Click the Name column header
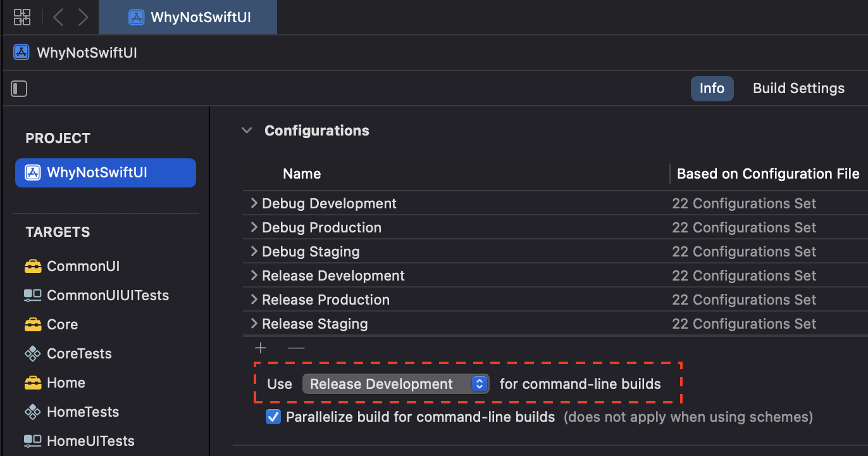 (x=302, y=174)
